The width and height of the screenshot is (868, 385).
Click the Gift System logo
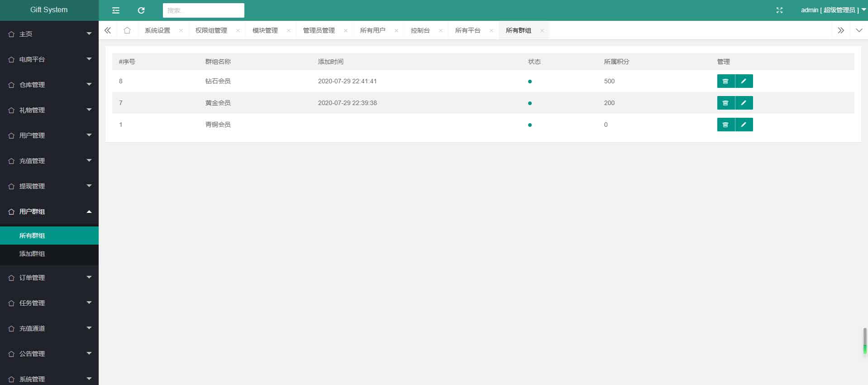click(x=49, y=10)
